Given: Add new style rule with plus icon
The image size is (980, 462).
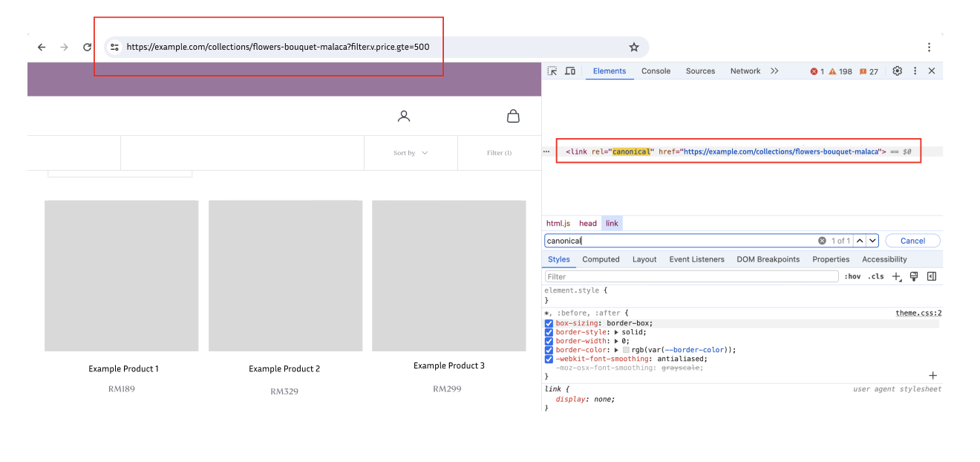Looking at the screenshot, I should [896, 276].
